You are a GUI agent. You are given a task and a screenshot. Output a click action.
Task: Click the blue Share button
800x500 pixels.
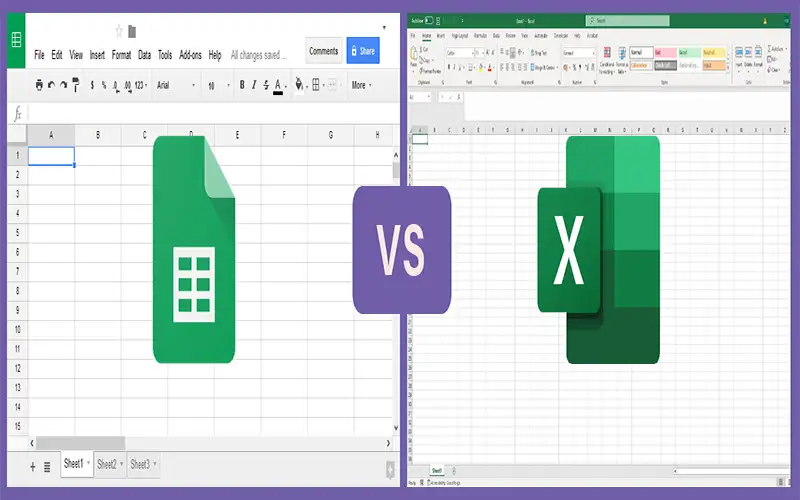[362, 51]
